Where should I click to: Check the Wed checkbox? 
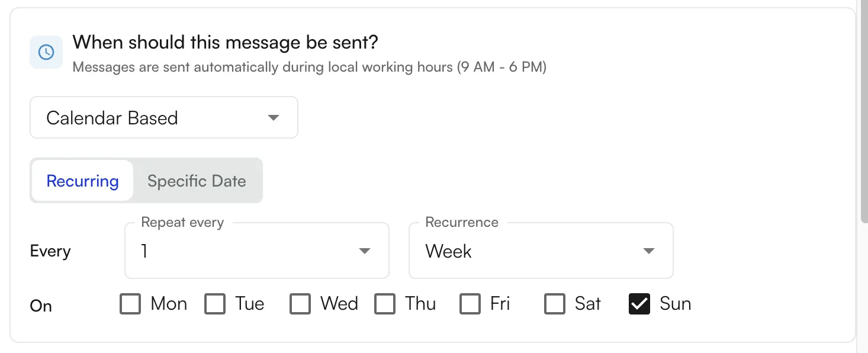pyautogui.click(x=300, y=304)
